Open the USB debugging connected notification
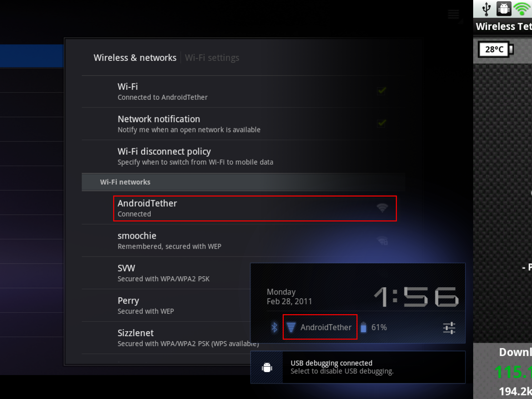 pyautogui.click(x=358, y=367)
